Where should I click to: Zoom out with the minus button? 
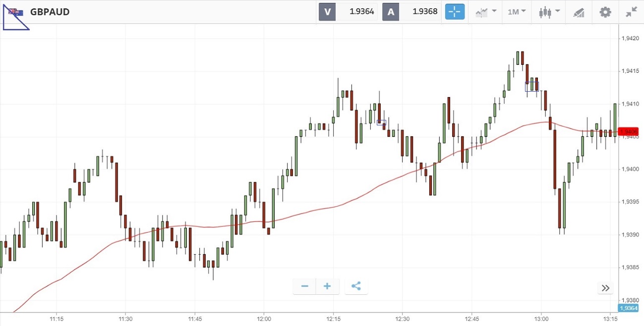point(304,286)
